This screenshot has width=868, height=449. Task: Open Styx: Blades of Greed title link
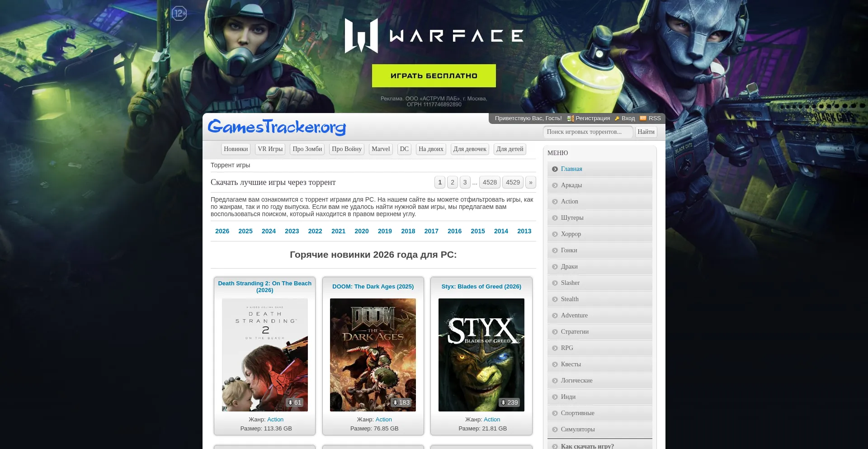click(481, 287)
